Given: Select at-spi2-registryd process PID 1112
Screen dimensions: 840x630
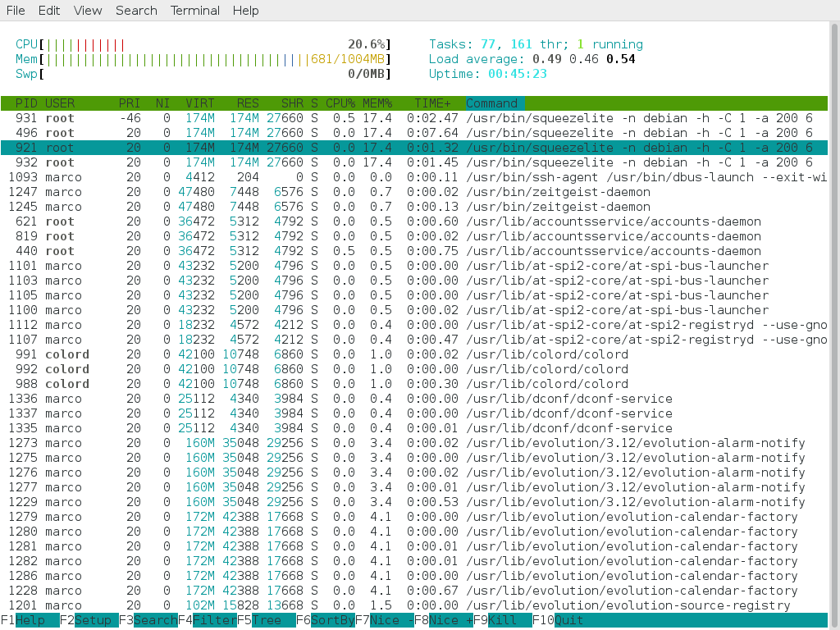Looking at the screenshot, I should [x=414, y=325].
